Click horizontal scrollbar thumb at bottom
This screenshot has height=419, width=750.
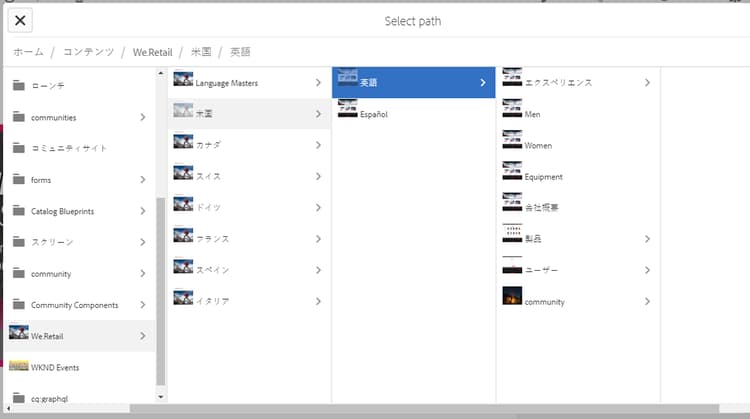(424, 408)
